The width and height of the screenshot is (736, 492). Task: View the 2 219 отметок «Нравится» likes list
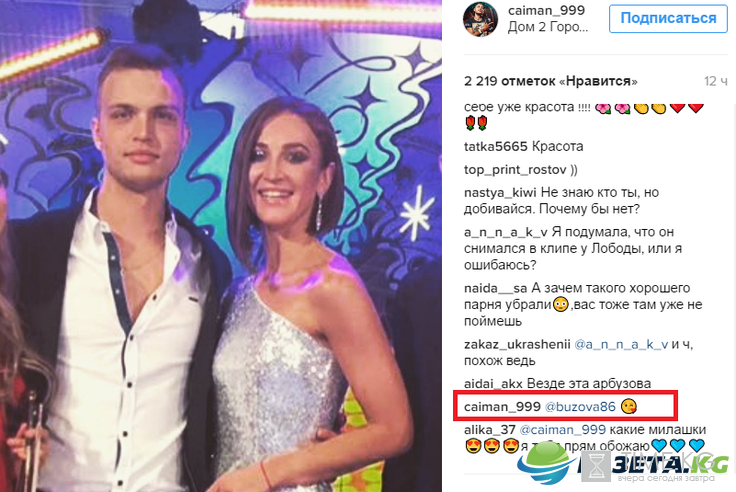pyautogui.click(x=551, y=81)
